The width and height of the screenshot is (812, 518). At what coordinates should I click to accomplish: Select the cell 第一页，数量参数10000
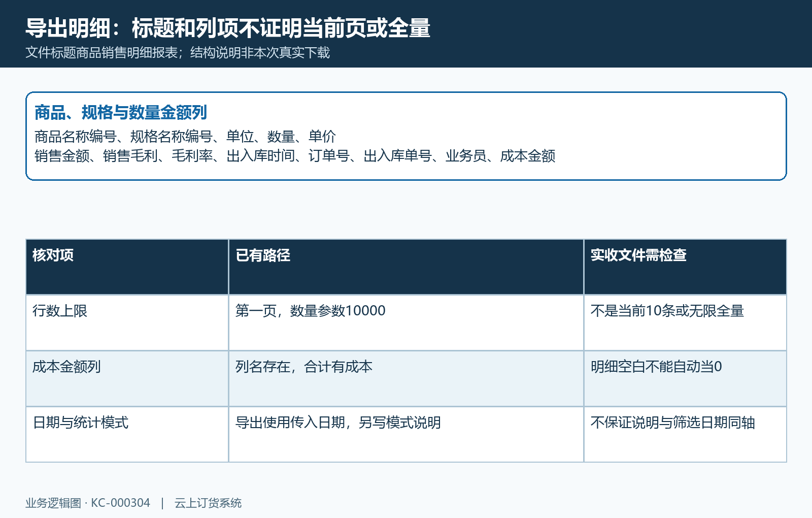pos(406,322)
